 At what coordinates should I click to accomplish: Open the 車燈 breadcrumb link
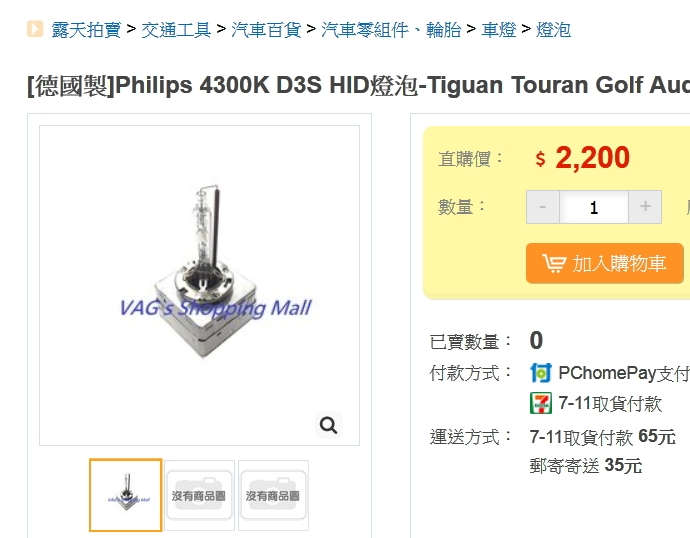(x=499, y=30)
